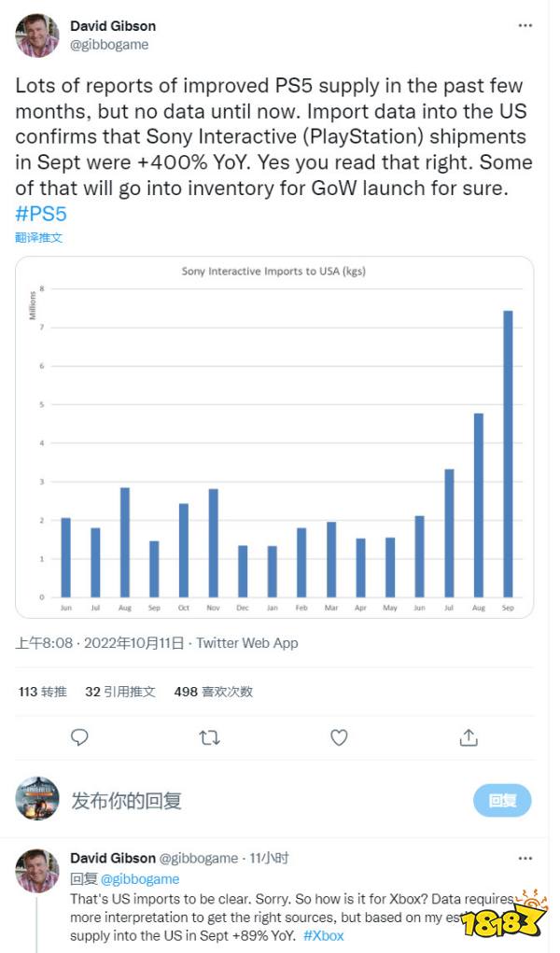560x953 pixels.
Task: View the 113 retweets list
Action: pyautogui.click(x=42, y=692)
